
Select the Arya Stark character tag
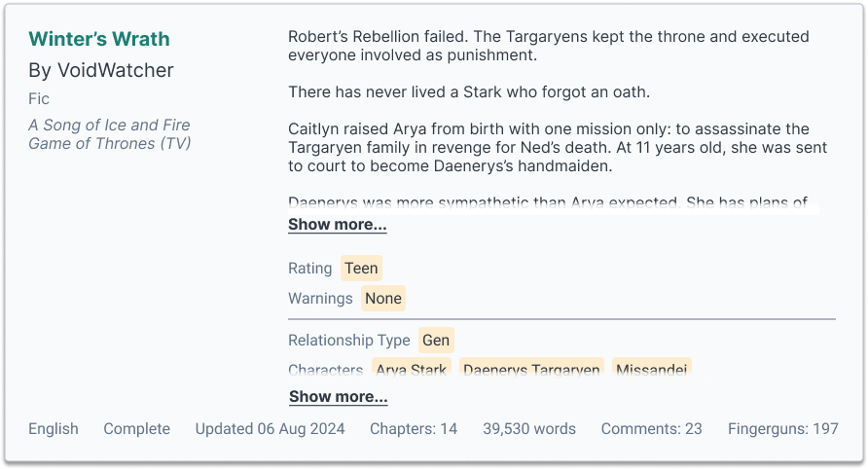click(412, 369)
